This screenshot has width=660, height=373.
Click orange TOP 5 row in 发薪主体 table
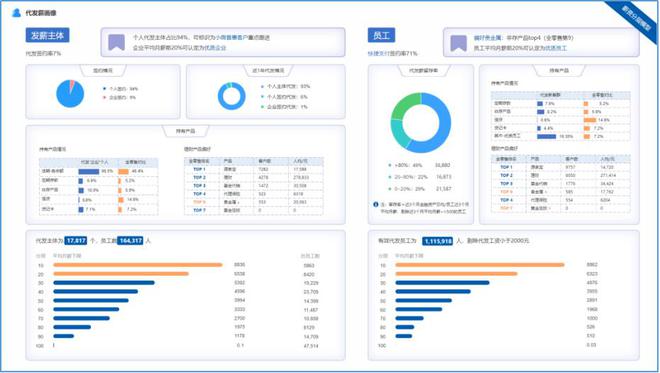coord(254,202)
